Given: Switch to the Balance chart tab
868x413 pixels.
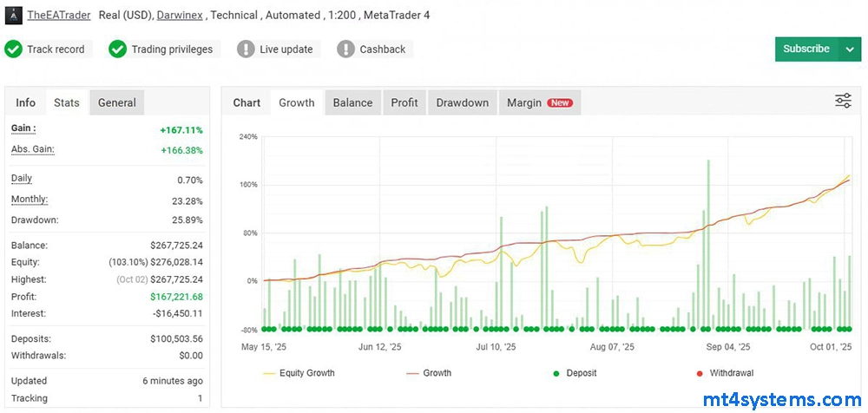Looking at the screenshot, I should tap(352, 102).
